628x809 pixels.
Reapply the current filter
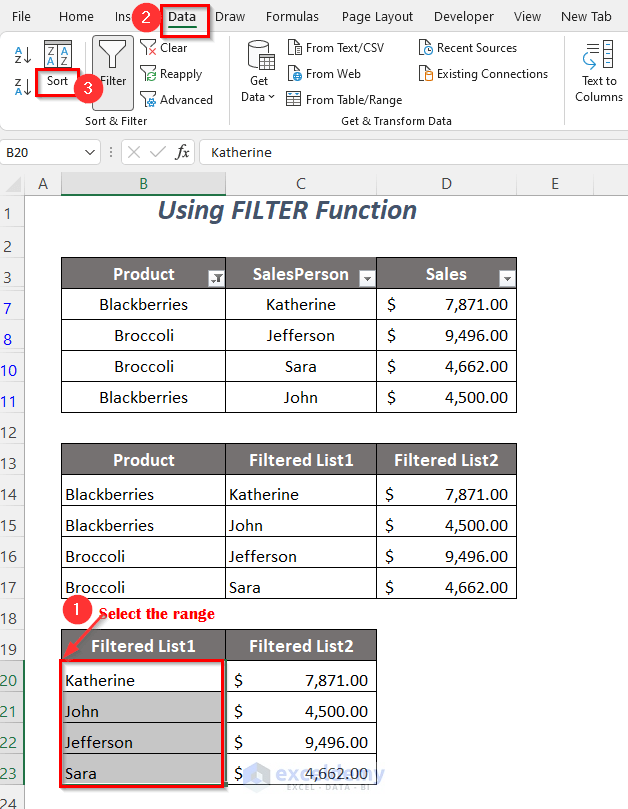pos(171,74)
